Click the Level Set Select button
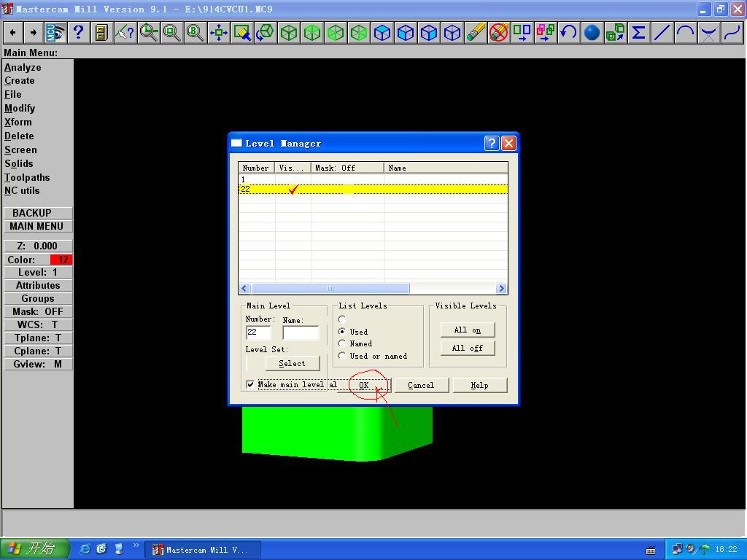The height and width of the screenshot is (560, 747). (x=292, y=363)
